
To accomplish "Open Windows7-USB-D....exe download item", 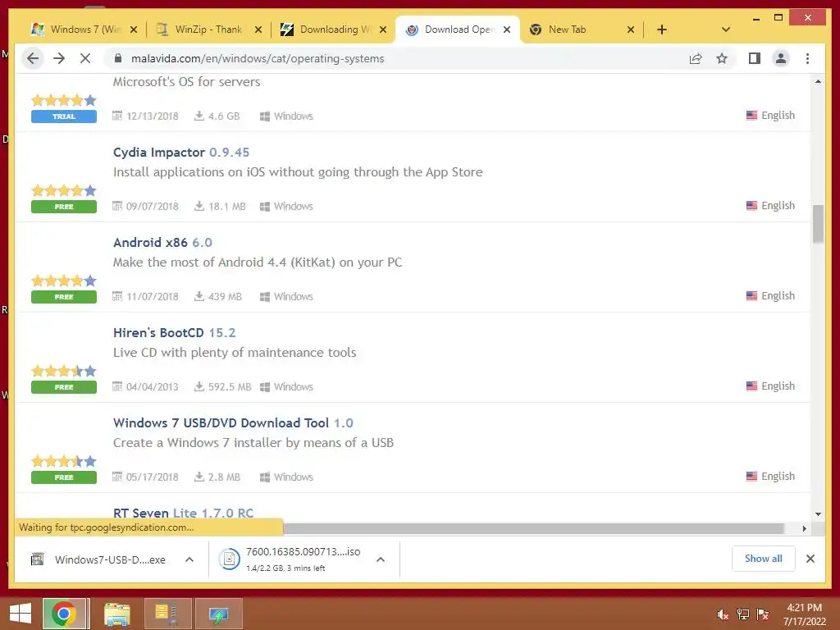I will (x=99, y=559).
